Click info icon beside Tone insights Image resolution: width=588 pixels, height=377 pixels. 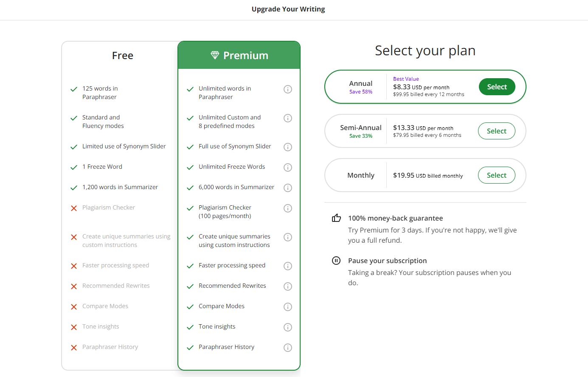click(288, 327)
